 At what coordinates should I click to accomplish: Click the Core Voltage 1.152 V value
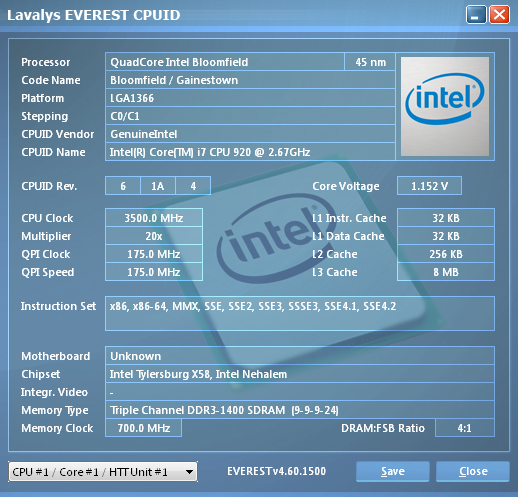[x=429, y=186]
